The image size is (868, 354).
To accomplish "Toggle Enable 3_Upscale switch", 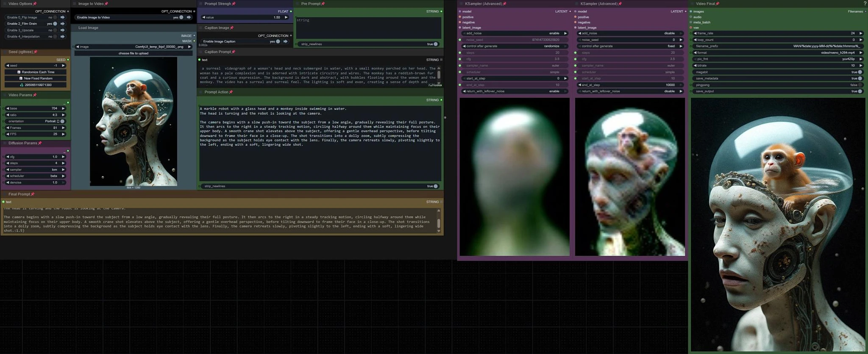I will (x=56, y=30).
